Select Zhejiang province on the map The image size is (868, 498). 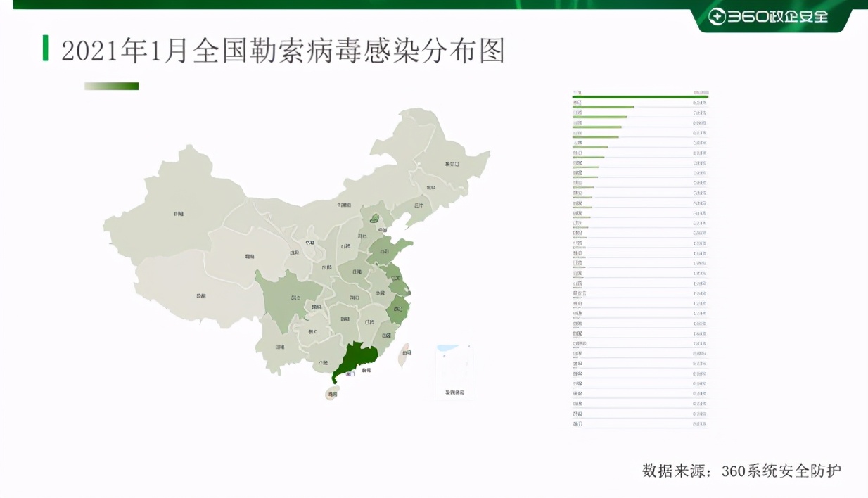point(399,308)
